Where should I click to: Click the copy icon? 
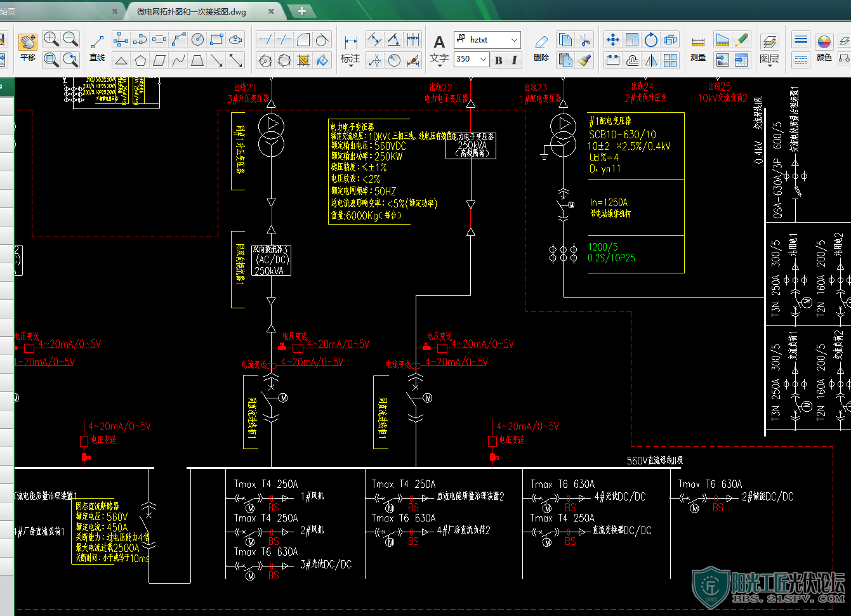[x=565, y=39]
